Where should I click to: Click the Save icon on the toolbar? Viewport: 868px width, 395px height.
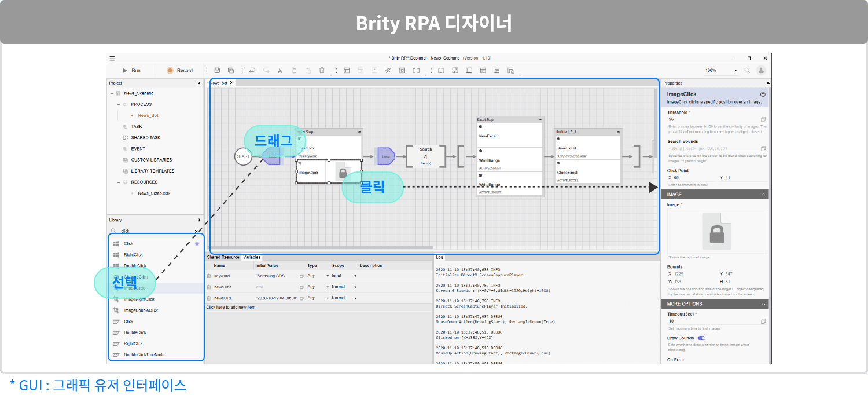tap(216, 70)
